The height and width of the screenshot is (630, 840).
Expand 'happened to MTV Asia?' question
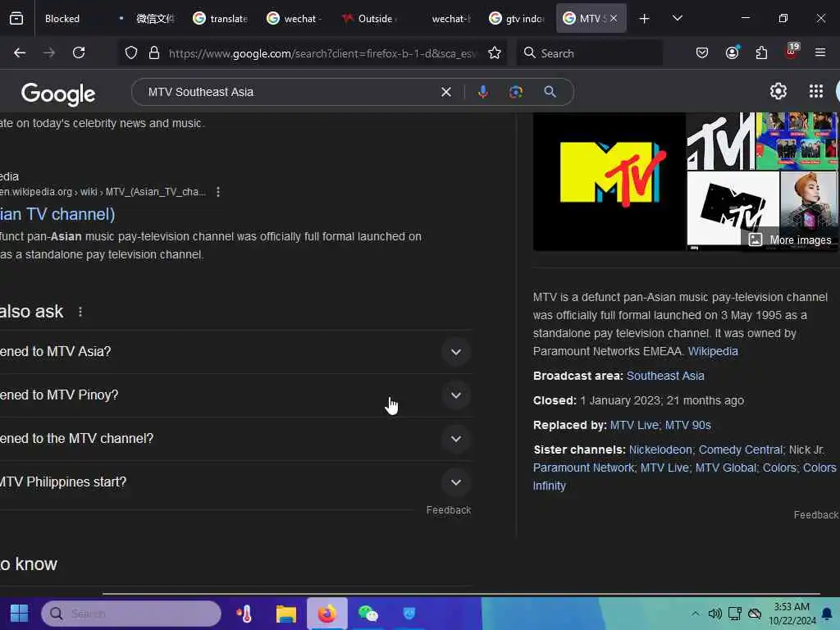click(x=235, y=352)
